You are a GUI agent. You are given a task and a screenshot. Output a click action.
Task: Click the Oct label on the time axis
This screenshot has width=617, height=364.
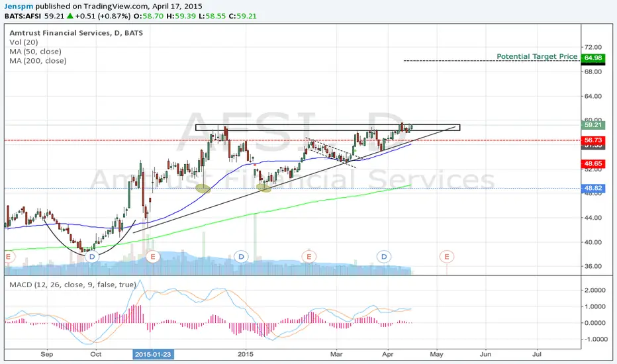pyautogui.click(x=95, y=354)
